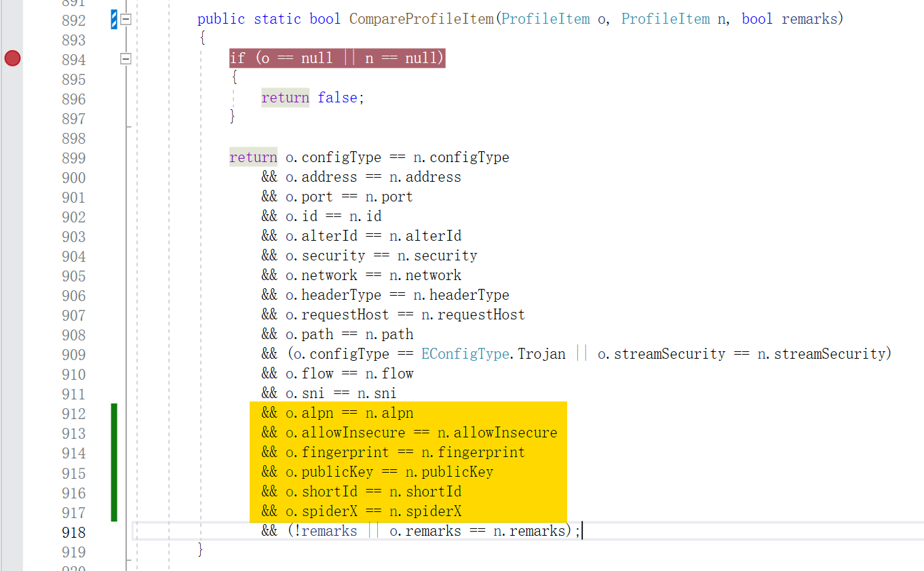Image resolution: width=924 pixels, height=571 pixels.
Task: Click the green change bar beside line 914
Action: (114, 453)
